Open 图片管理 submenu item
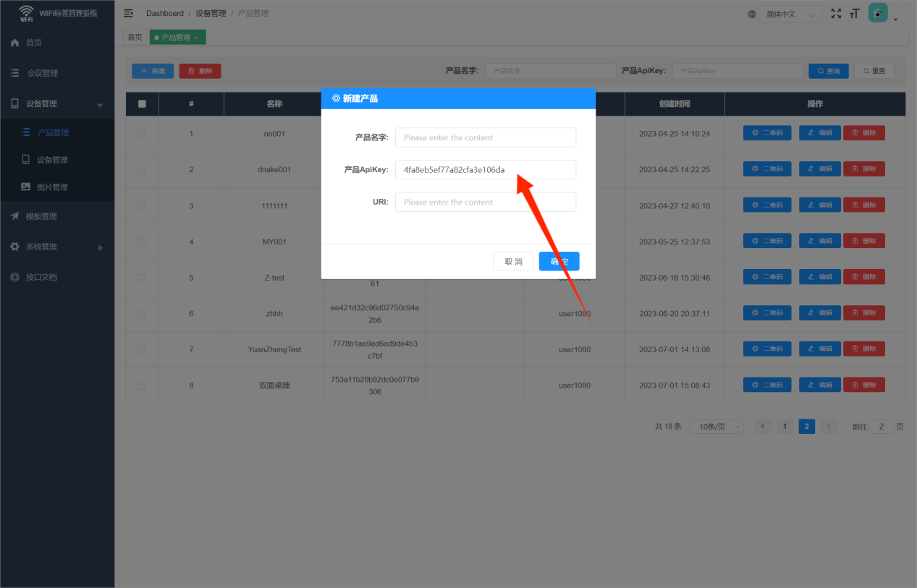 point(57,187)
